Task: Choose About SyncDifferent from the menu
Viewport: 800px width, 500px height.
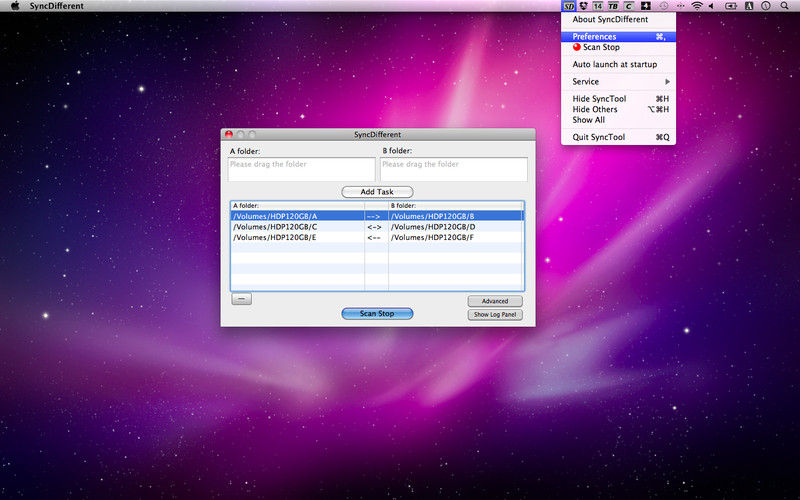Action: (x=618, y=19)
